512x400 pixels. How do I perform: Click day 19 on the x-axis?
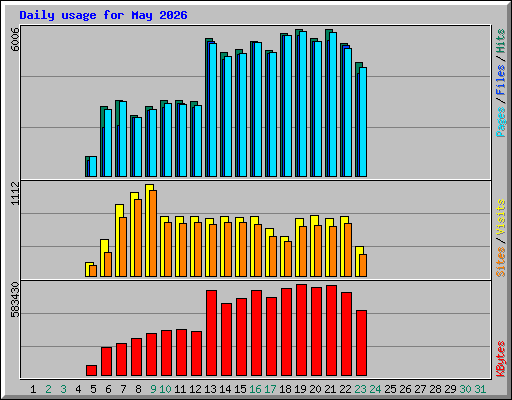(x=300, y=389)
